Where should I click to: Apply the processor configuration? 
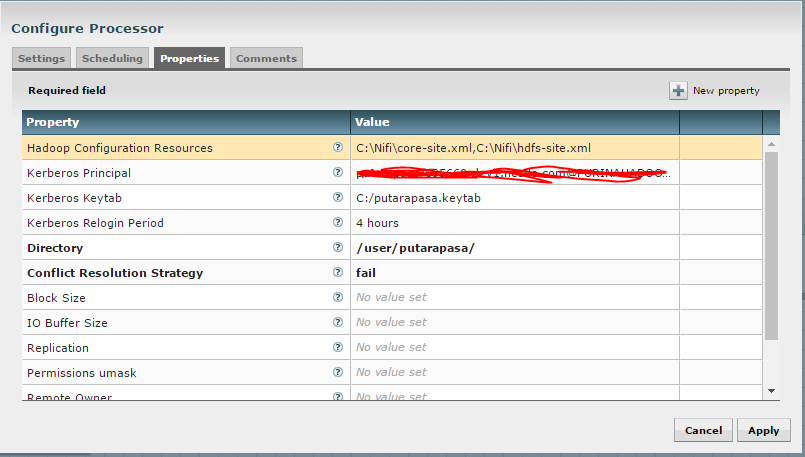[x=763, y=430]
